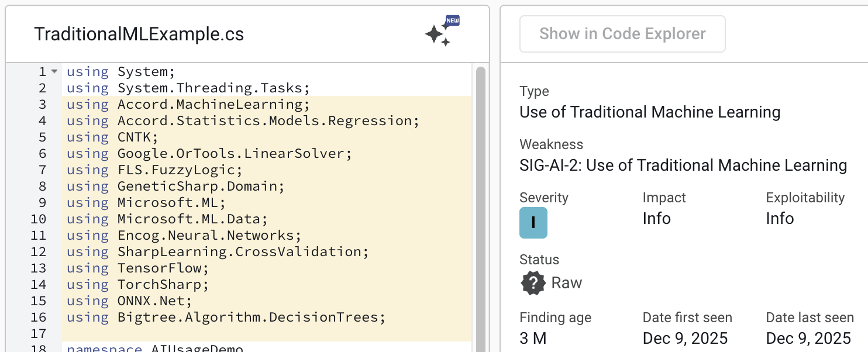Screen dimensions: 868x352
Task: Click the code editor vertical scrollbar
Action: click(480, 205)
